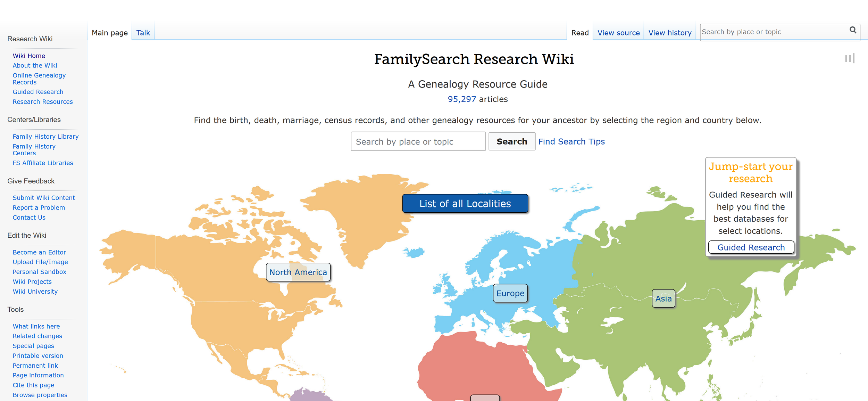The width and height of the screenshot is (868, 401).
Task: Open the Guided Research button in jump-start box
Action: point(751,247)
